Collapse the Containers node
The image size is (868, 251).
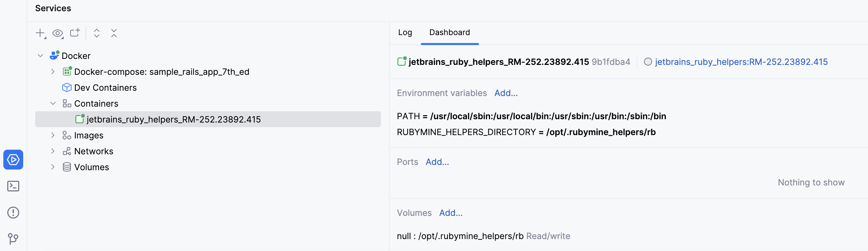pos(53,103)
